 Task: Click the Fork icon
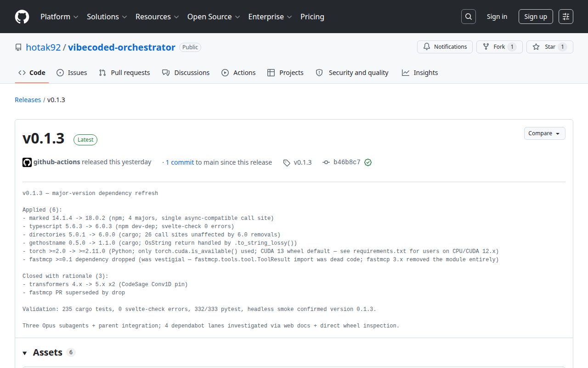click(x=486, y=47)
